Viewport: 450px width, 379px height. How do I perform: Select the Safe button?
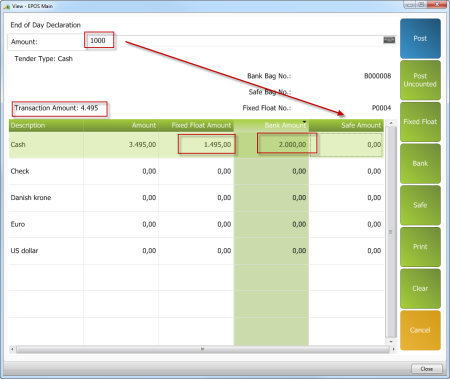[x=420, y=205]
